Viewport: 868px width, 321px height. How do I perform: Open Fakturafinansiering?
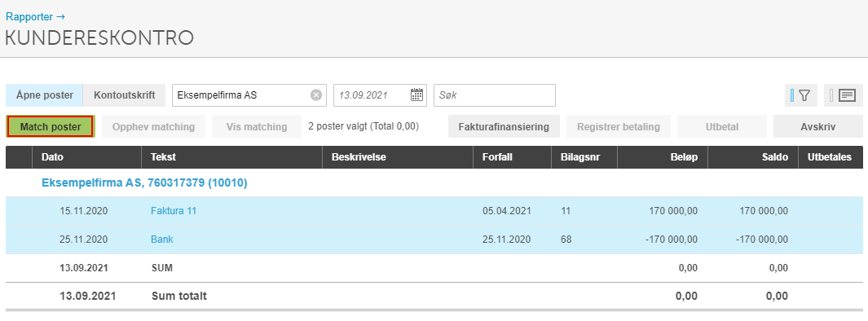(504, 127)
